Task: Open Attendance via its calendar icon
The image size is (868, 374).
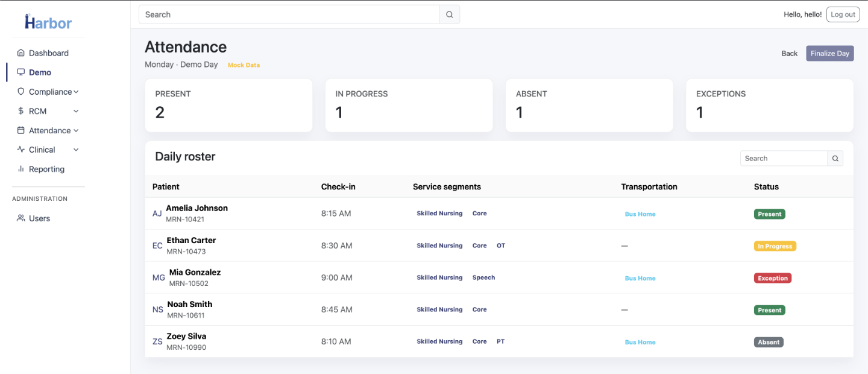Action: click(x=20, y=130)
